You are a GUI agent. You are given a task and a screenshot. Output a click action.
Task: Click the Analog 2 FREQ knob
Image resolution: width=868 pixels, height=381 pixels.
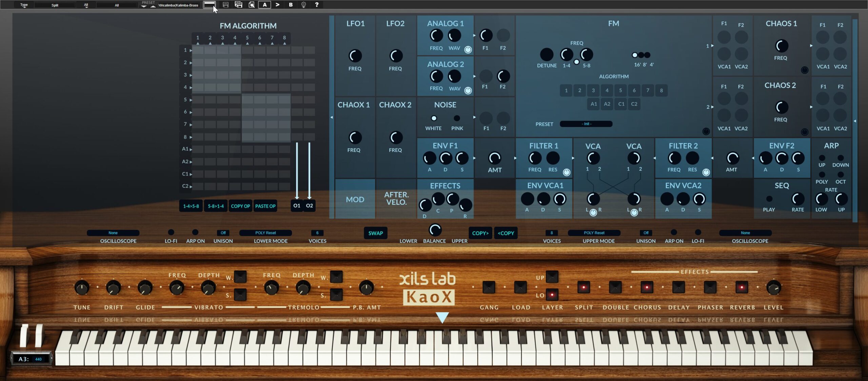[x=436, y=77]
